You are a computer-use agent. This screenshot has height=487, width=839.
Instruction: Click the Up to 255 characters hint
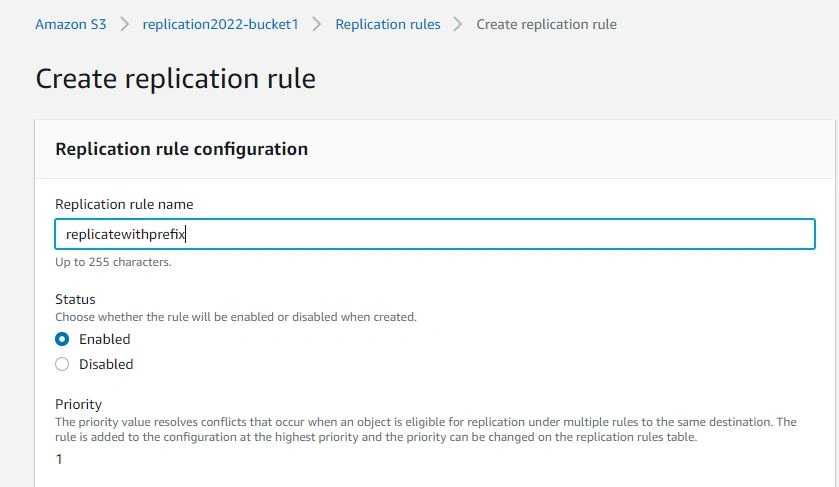113,262
